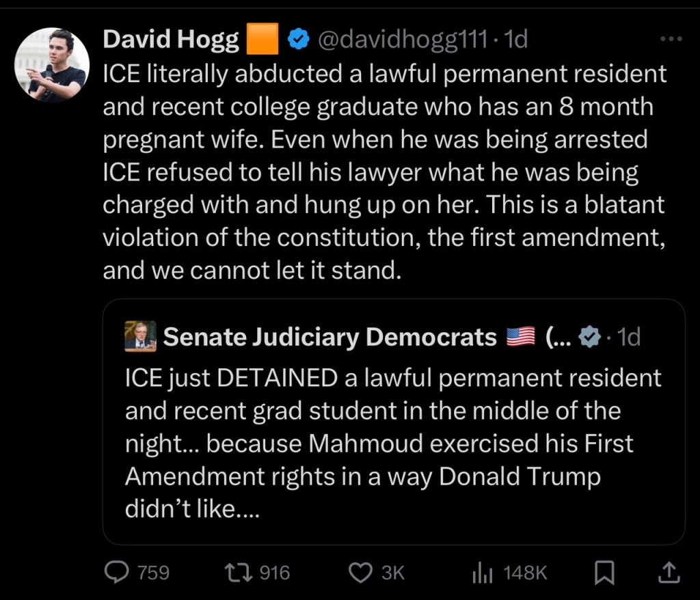Toggle the bookmark for this post
The height and width of the screenshot is (600, 700).
click(x=604, y=572)
